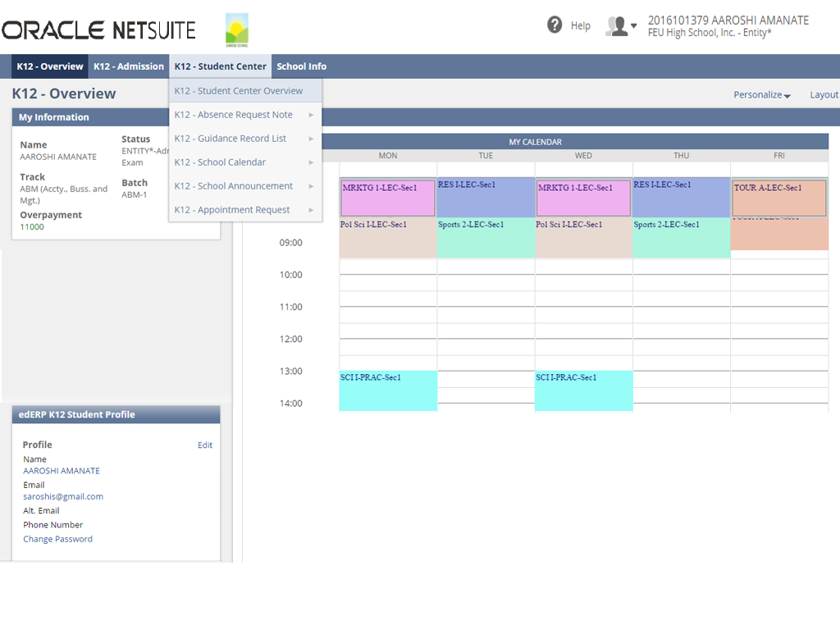Expand School Announcement submenu arrow
Viewport: 840px width, 630px height.
pyautogui.click(x=311, y=186)
